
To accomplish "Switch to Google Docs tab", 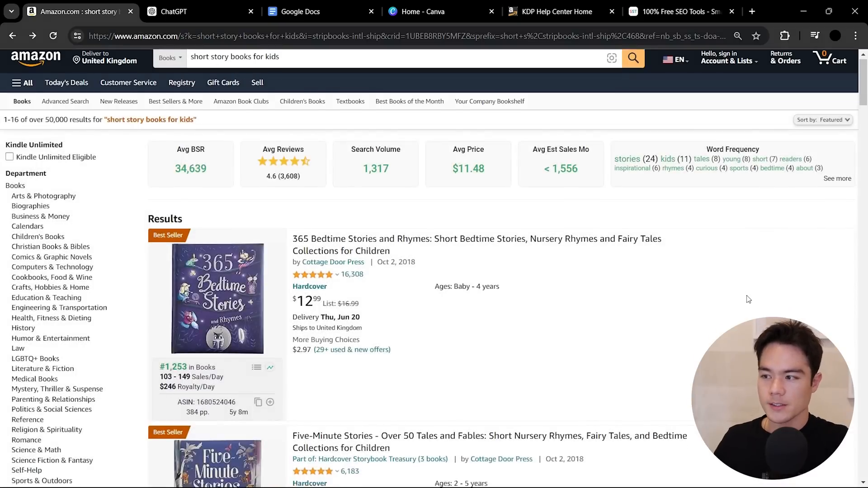I will [321, 11].
